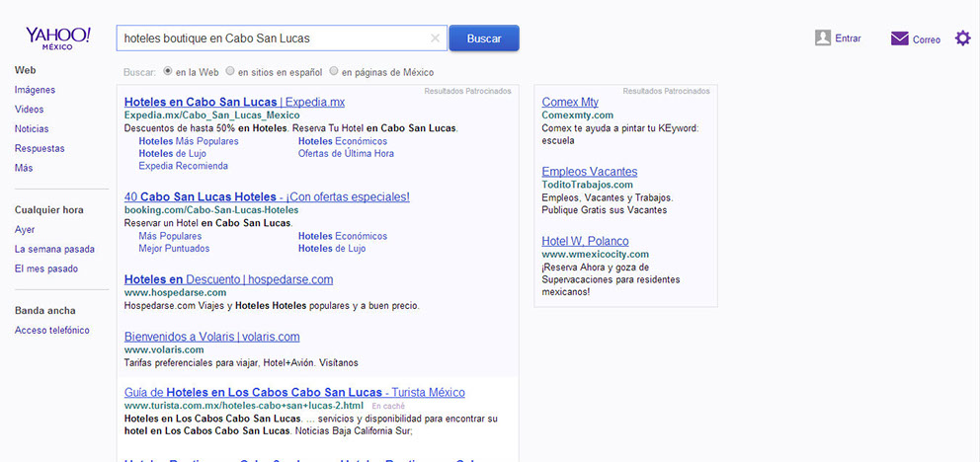Open Imágenes search category

(x=35, y=89)
